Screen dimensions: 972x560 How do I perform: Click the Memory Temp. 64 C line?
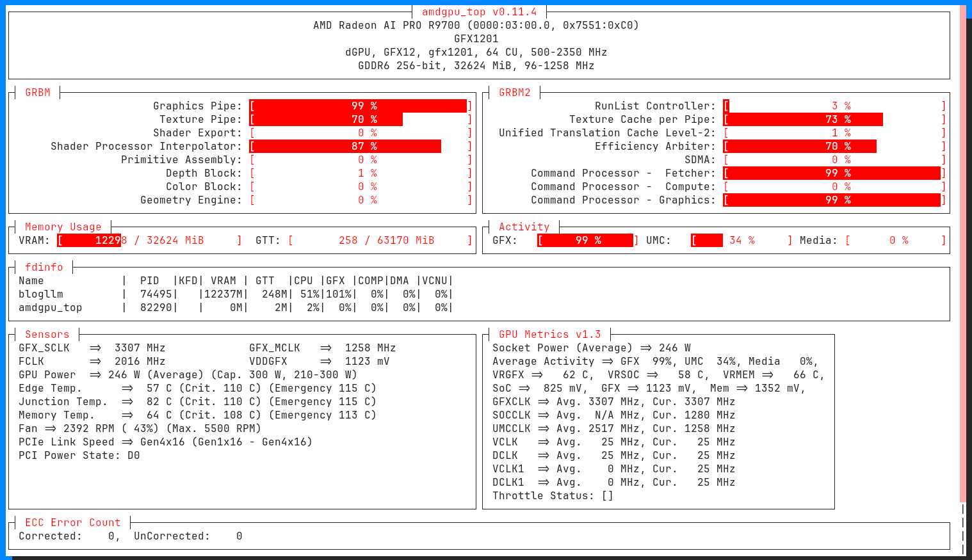pos(197,415)
